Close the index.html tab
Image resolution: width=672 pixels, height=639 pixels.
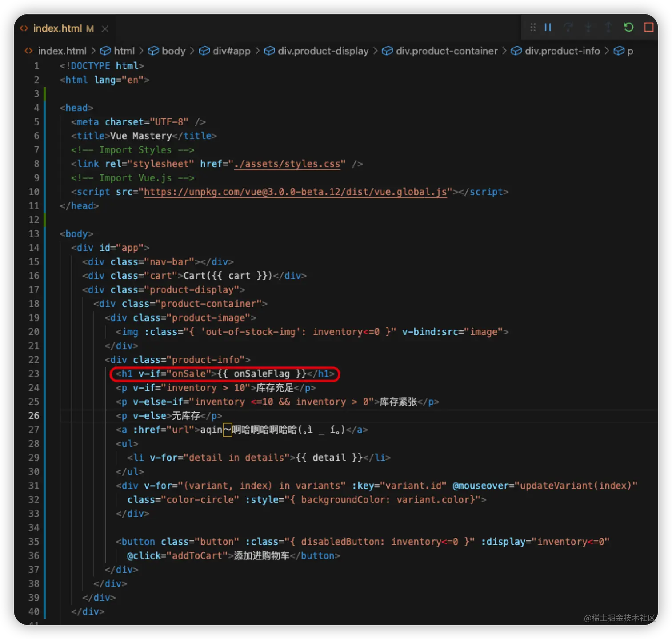point(105,28)
